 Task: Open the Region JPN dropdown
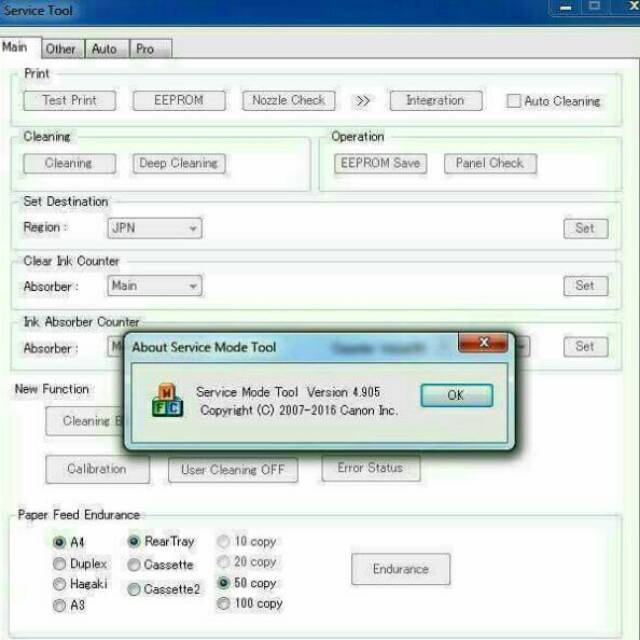[x=154, y=228]
